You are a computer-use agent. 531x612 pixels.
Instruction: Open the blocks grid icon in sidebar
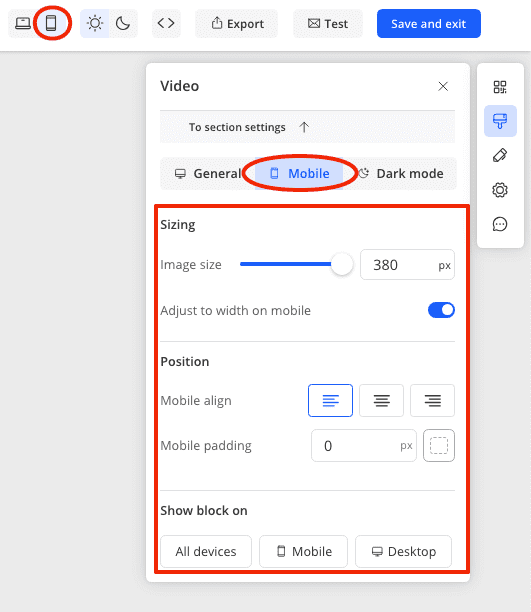tap(500, 87)
